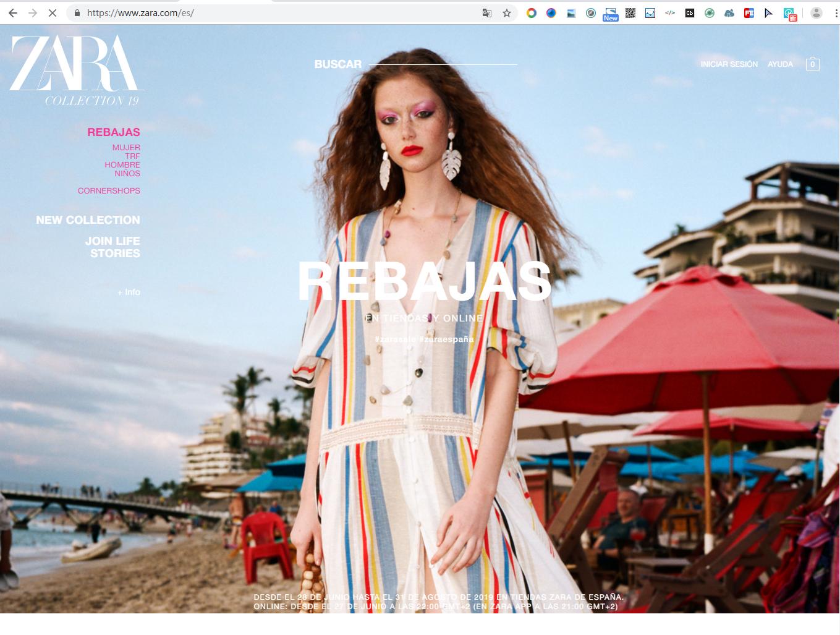Click the browser forward arrow
The height and width of the screenshot is (635, 840).
pos(33,12)
